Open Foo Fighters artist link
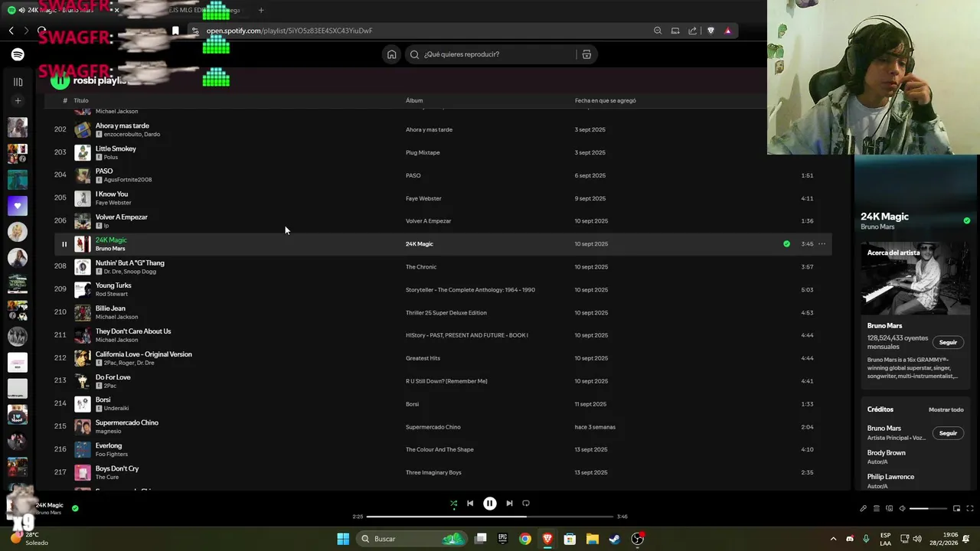The height and width of the screenshot is (551, 980). coord(112,454)
